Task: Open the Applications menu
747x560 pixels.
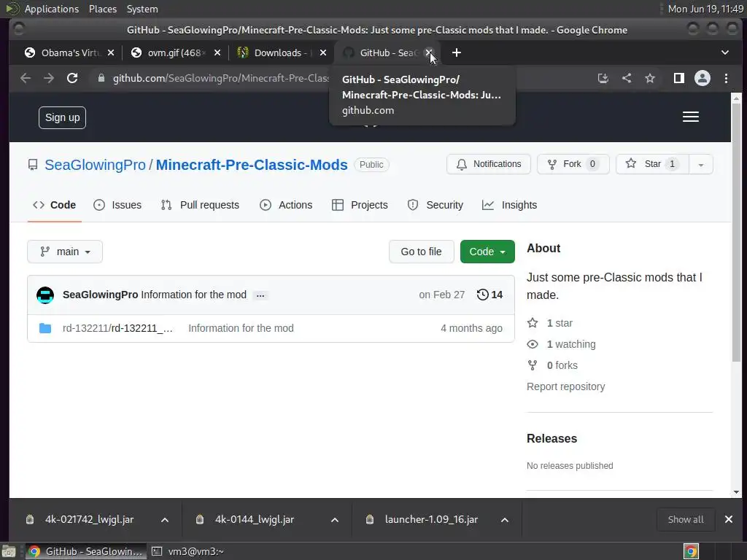Action: tap(52, 9)
